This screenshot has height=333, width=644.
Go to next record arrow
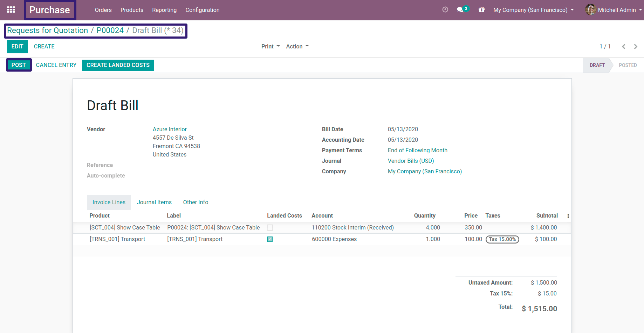point(636,47)
